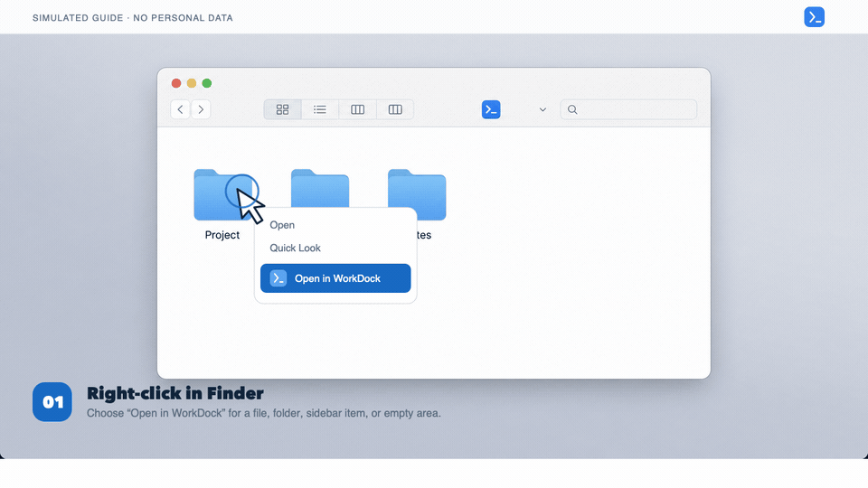The width and height of the screenshot is (868, 488).
Task: Click the WorkDock logo in the header
Action: pos(814,17)
